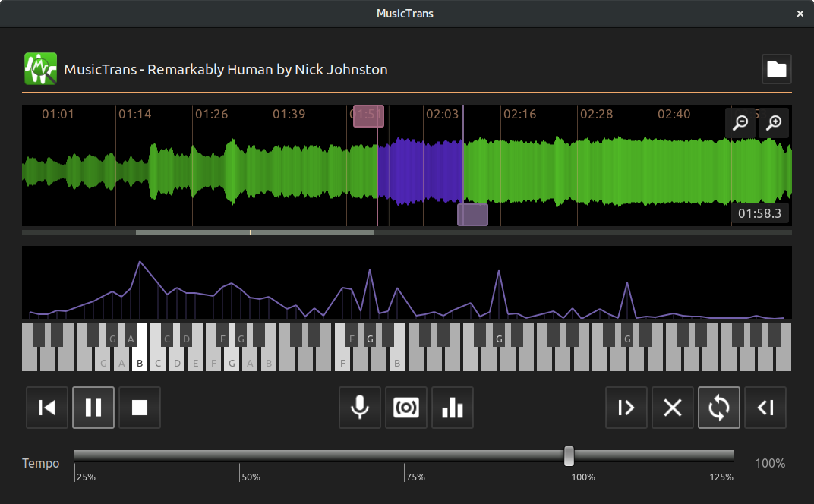The image size is (814, 504).
Task: Pause playback
Action: coord(93,408)
